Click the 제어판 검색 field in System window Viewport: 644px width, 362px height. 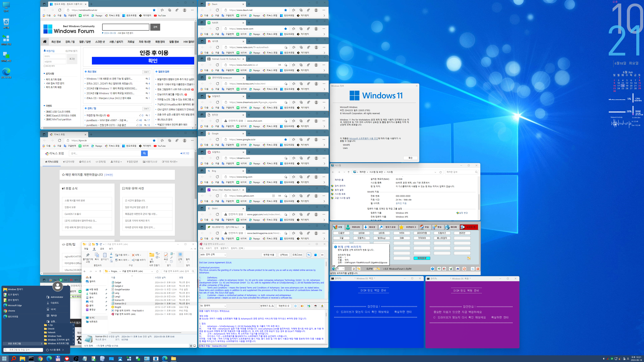pos(462,172)
